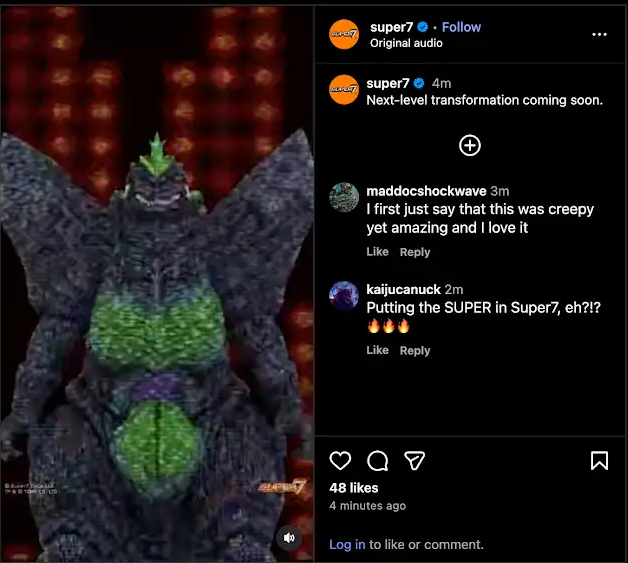
Task: View the 48 likes list
Action: point(354,488)
